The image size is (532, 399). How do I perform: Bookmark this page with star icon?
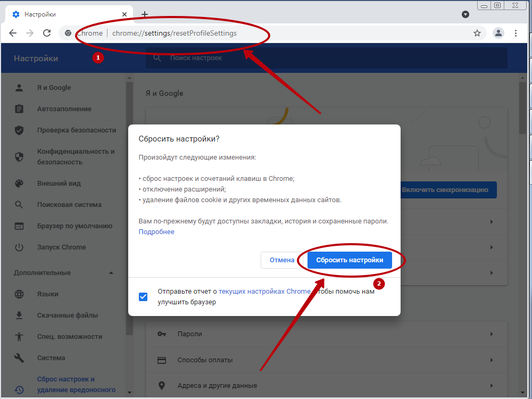coord(477,33)
